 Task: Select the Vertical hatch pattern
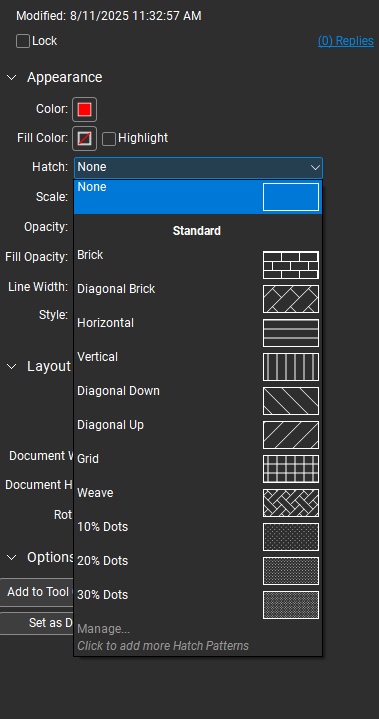coord(198,366)
